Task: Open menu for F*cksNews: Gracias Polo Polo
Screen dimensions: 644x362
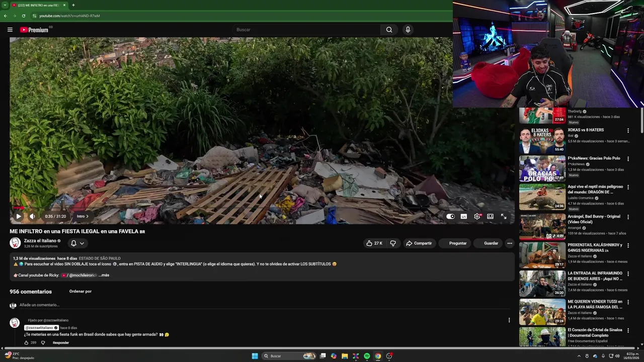Action: click(x=628, y=159)
